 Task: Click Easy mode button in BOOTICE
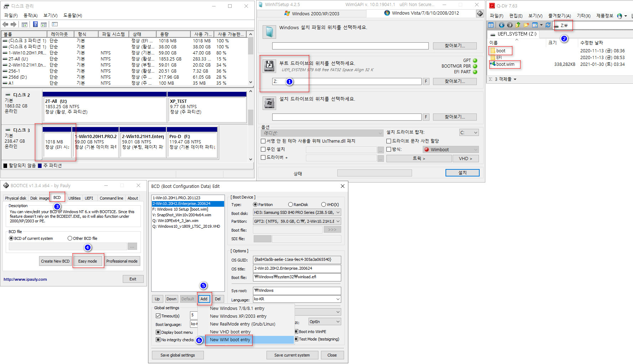pos(88,261)
